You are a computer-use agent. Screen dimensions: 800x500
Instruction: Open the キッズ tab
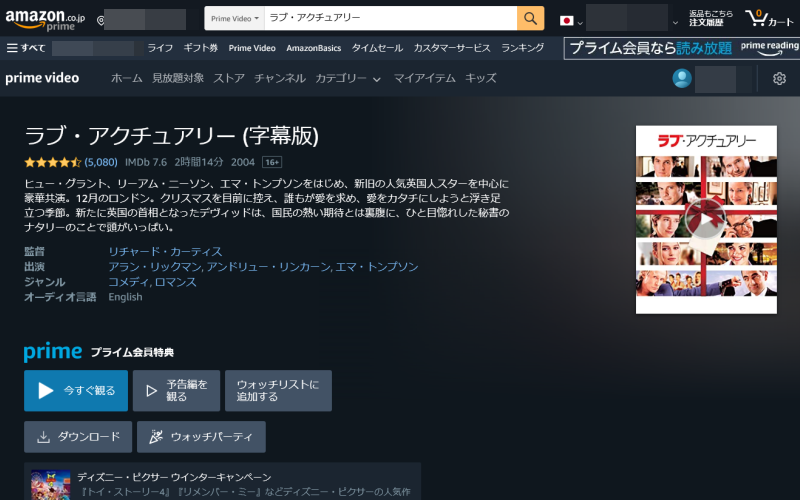pyautogui.click(x=481, y=78)
